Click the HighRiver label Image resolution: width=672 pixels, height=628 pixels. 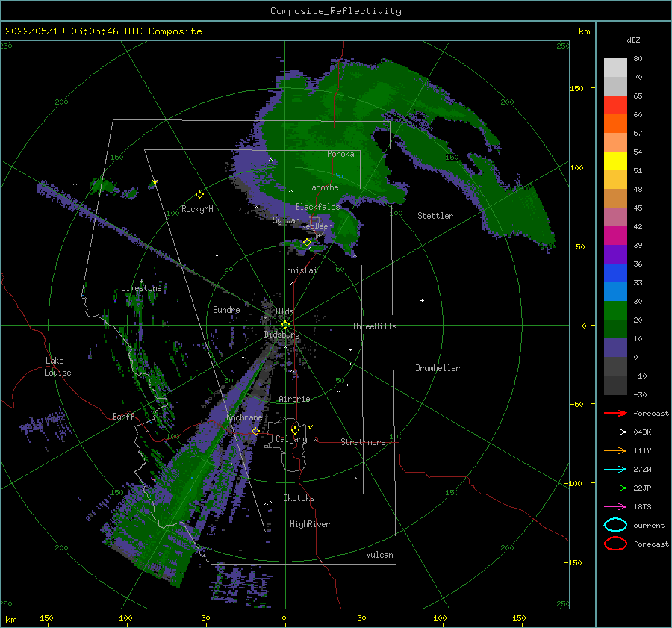click(x=310, y=524)
